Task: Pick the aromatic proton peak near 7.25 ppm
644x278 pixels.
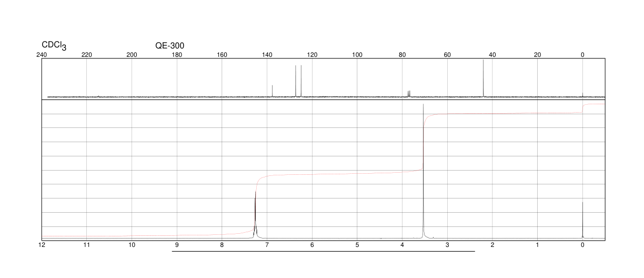Action: (255, 214)
